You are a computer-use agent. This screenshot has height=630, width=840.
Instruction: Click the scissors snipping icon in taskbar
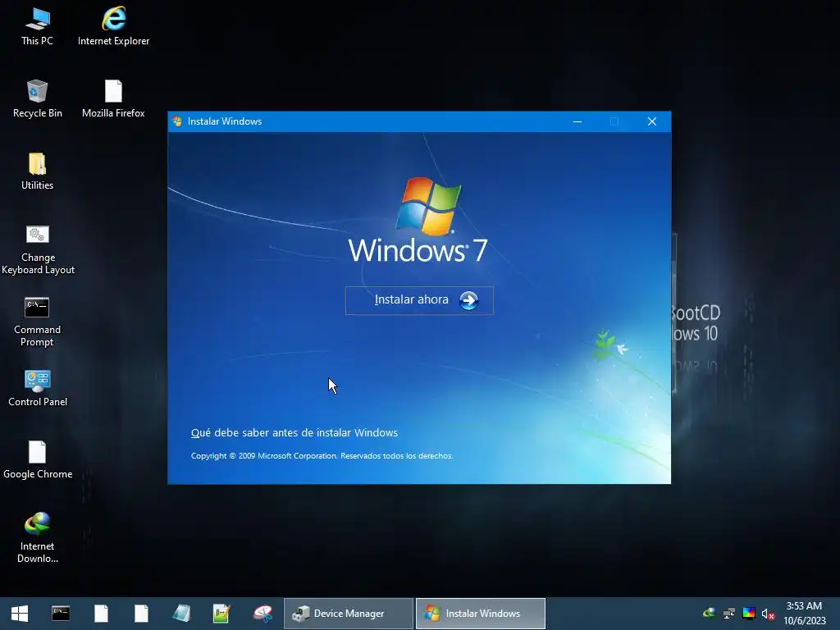262,614
